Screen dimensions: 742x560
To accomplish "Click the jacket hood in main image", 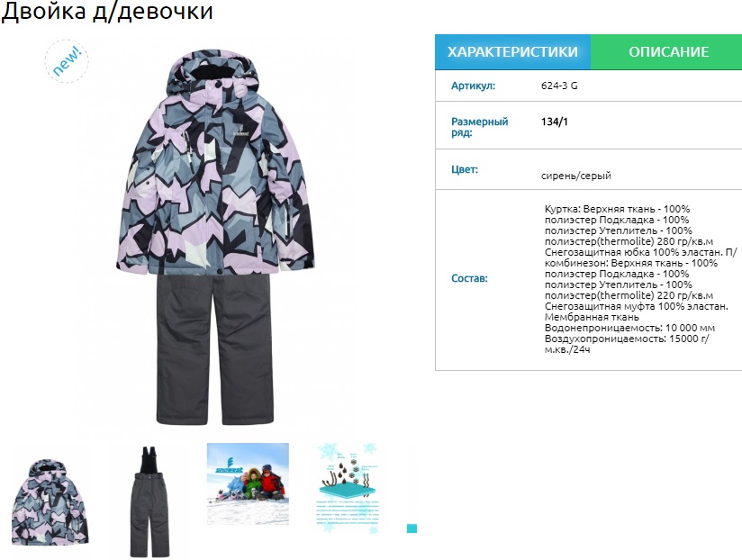I will coord(212,71).
